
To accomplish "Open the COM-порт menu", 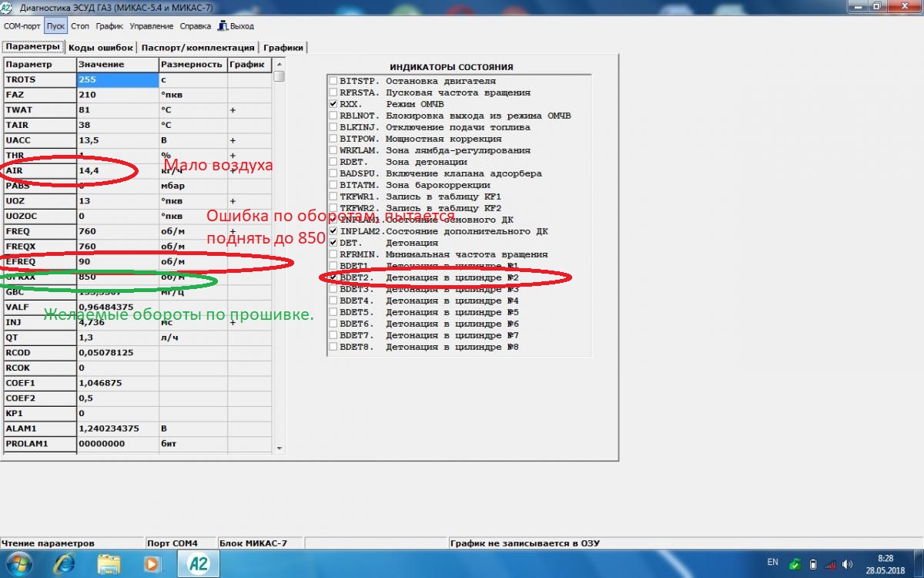I will coord(22,25).
